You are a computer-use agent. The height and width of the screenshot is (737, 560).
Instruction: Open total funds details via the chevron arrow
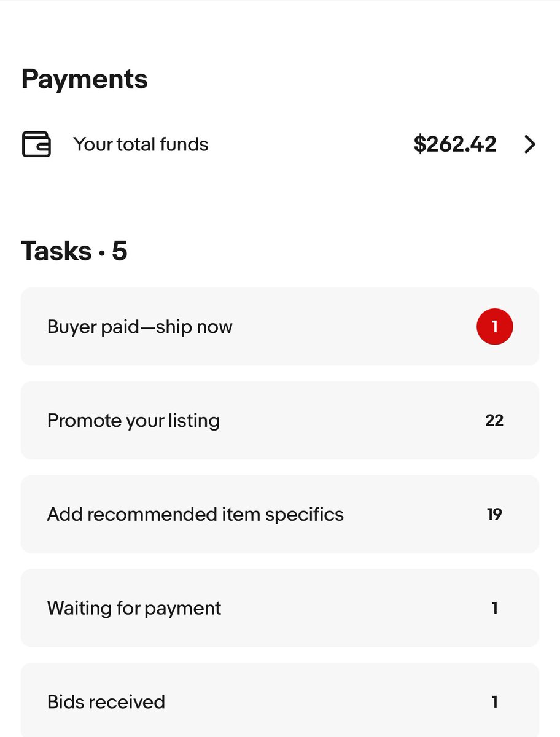(x=530, y=144)
